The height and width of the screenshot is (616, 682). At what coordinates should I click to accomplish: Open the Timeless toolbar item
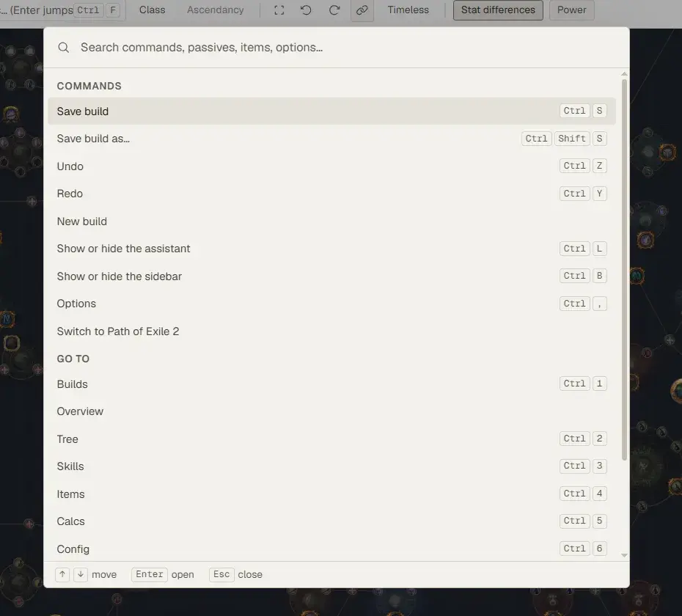coord(408,10)
